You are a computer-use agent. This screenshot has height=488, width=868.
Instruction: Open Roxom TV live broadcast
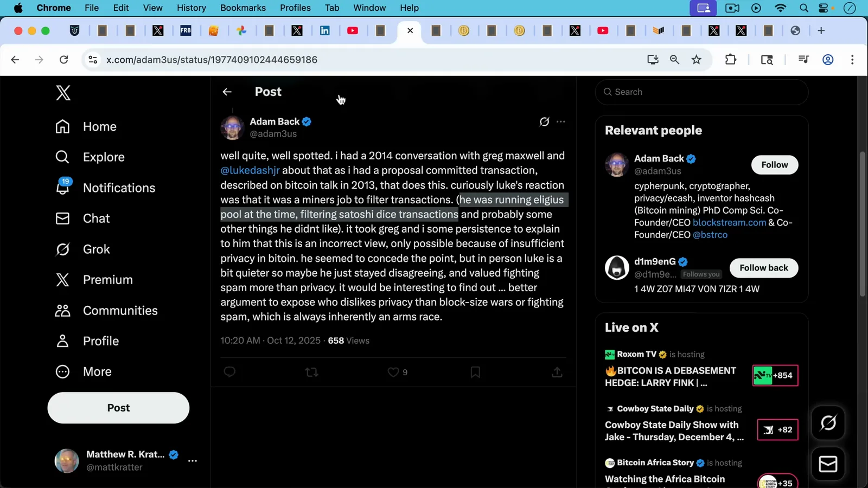tap(701, 370)
